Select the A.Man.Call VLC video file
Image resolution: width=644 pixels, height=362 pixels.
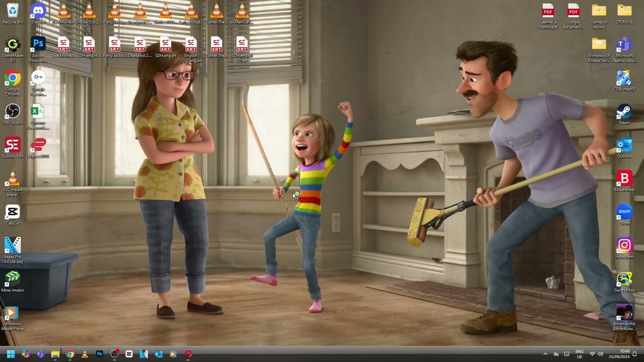click(242, 14)
